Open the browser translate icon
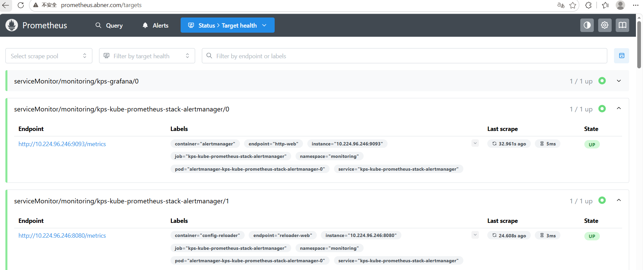The image size is (644, 270). pyautogui.click(x=561, y=5)
